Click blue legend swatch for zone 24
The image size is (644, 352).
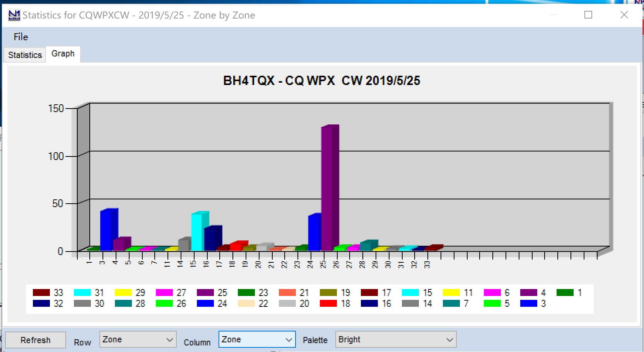(x=205, y=303)
